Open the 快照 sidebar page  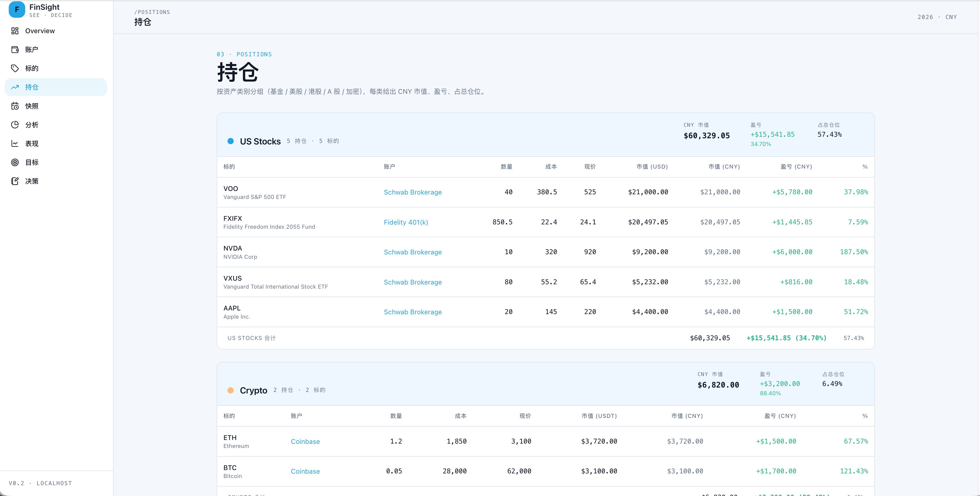[x=56, y=106]
